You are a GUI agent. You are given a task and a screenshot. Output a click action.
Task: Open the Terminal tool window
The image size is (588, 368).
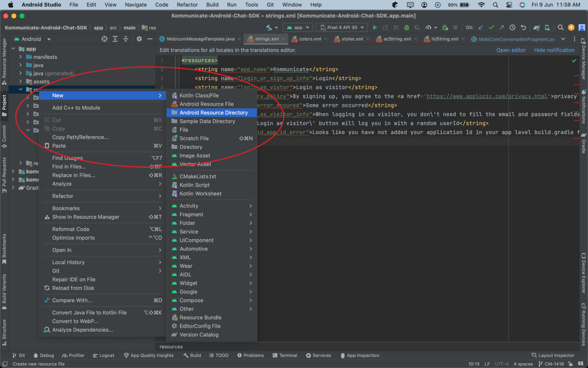(285, 355)
